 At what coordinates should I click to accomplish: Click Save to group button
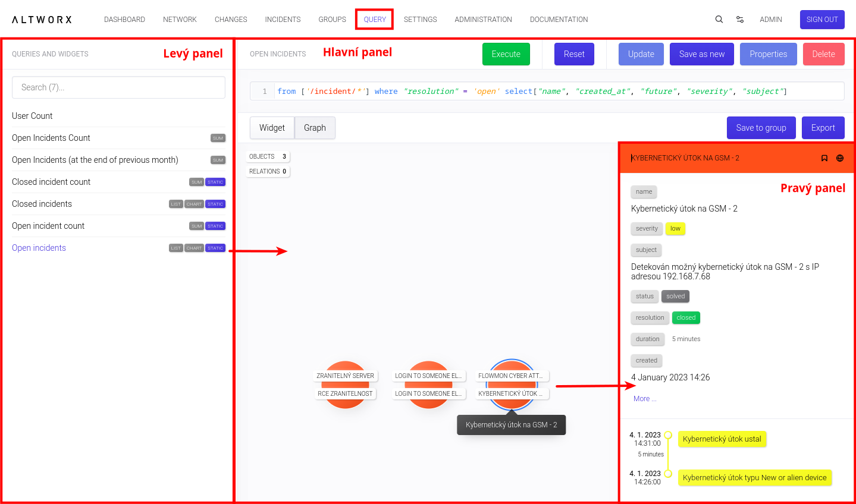(761, 128)
